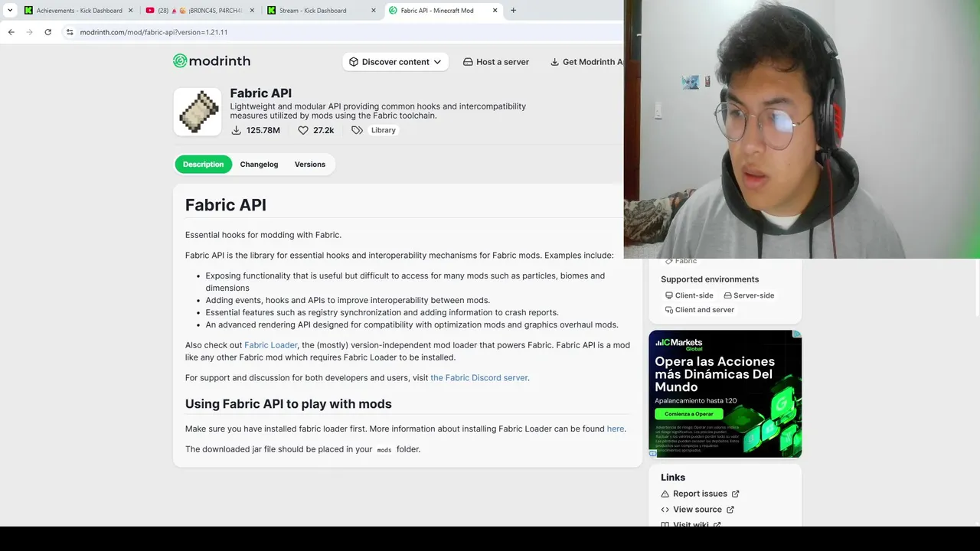Screen dimensions: 980x551
Task: Click the IC Markets advertisement banner
Action: (x=725, y=393)
